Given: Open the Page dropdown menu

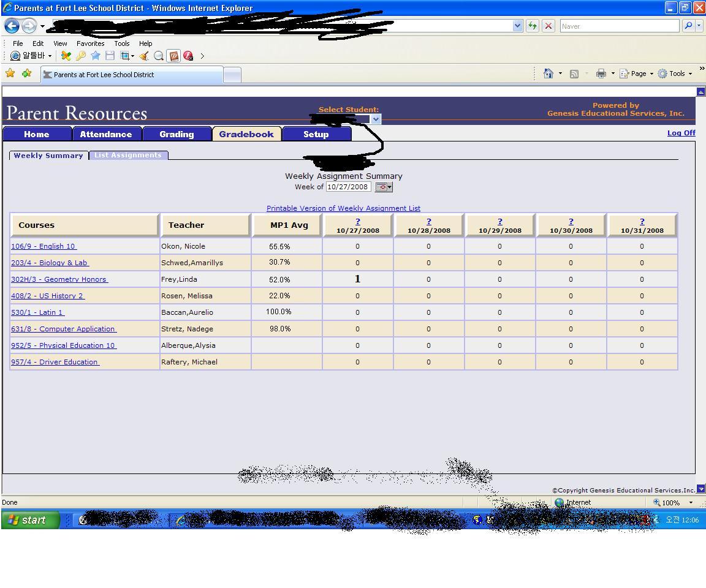Looking at the screenshot, I should point(637,73).
